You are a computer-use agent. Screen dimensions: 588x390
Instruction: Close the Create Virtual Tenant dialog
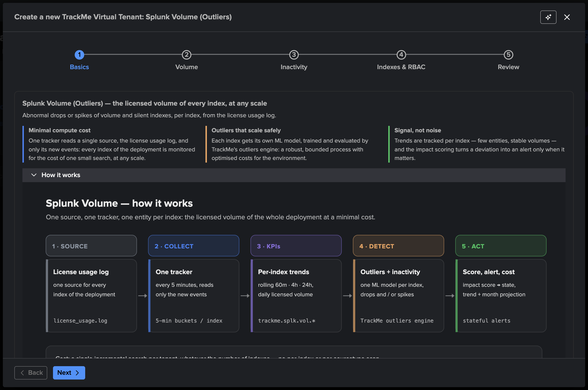[567, 17]
